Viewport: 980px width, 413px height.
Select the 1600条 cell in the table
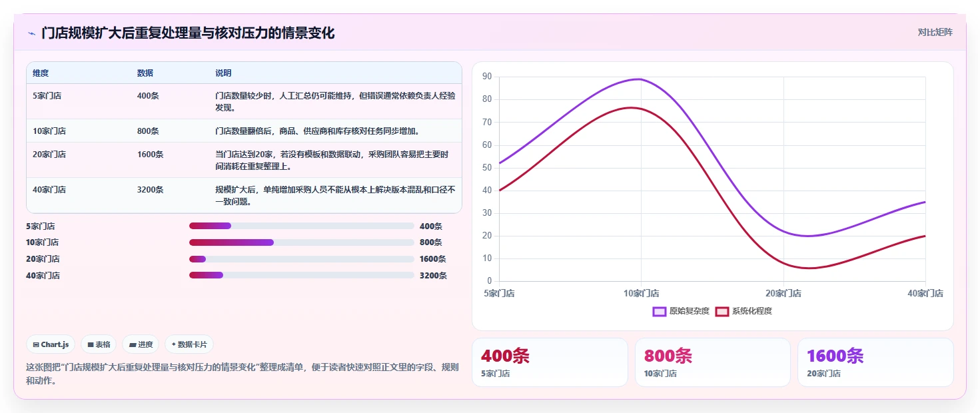coord(151,155)
